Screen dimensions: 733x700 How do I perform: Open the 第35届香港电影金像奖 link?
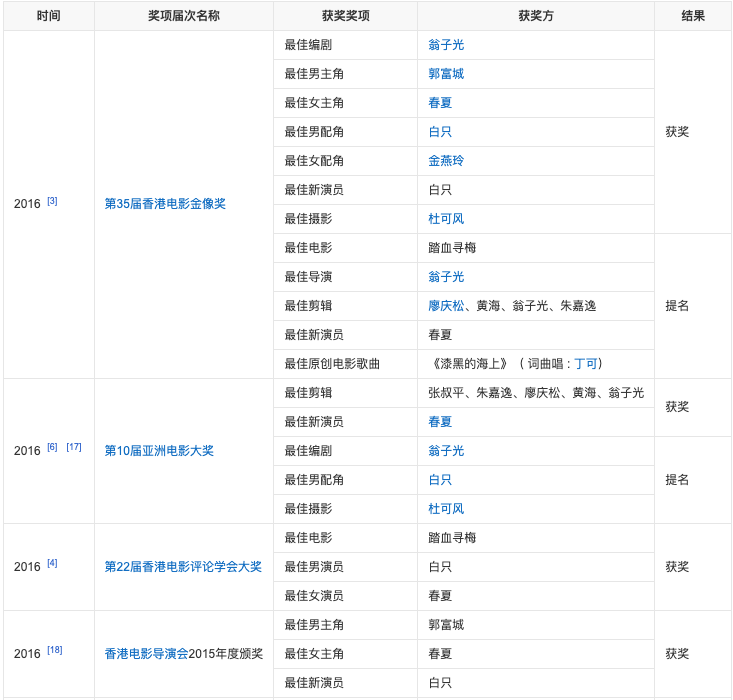coord(165,204)
